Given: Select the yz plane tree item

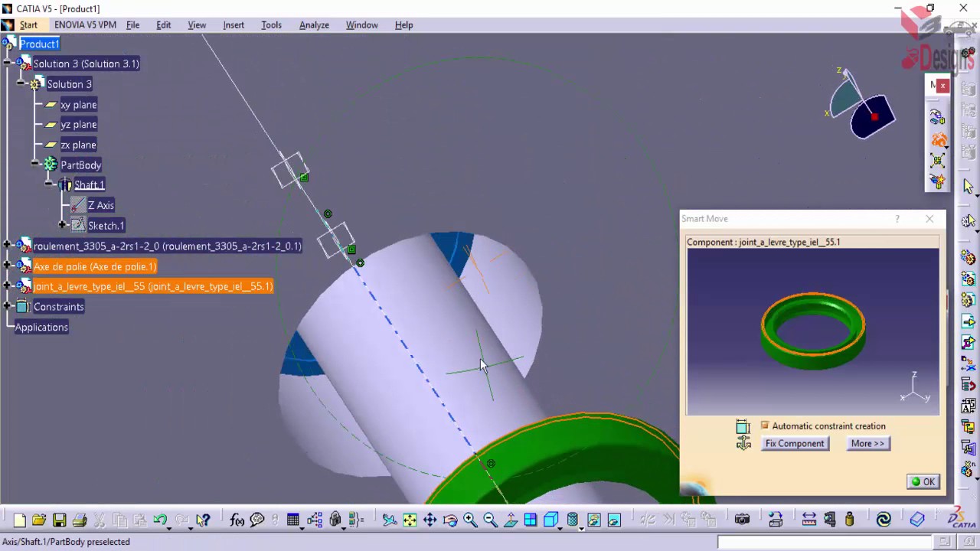Looking at the screenshot, I should coord(78,124).
